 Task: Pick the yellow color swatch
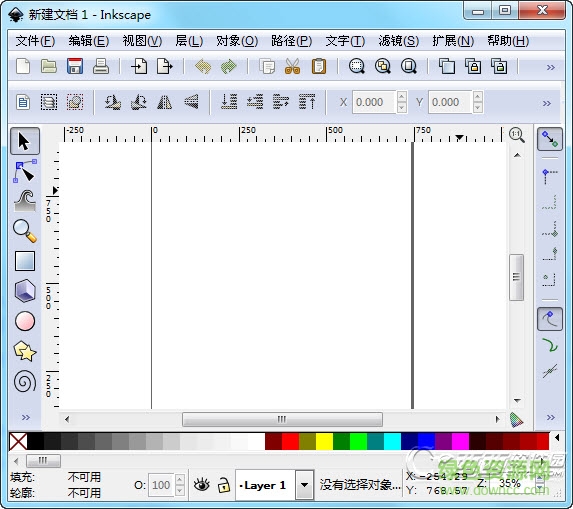coord(325,441)
